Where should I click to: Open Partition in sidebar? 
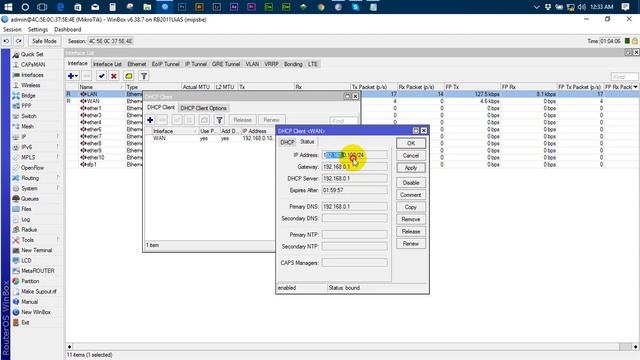(30, 281)
